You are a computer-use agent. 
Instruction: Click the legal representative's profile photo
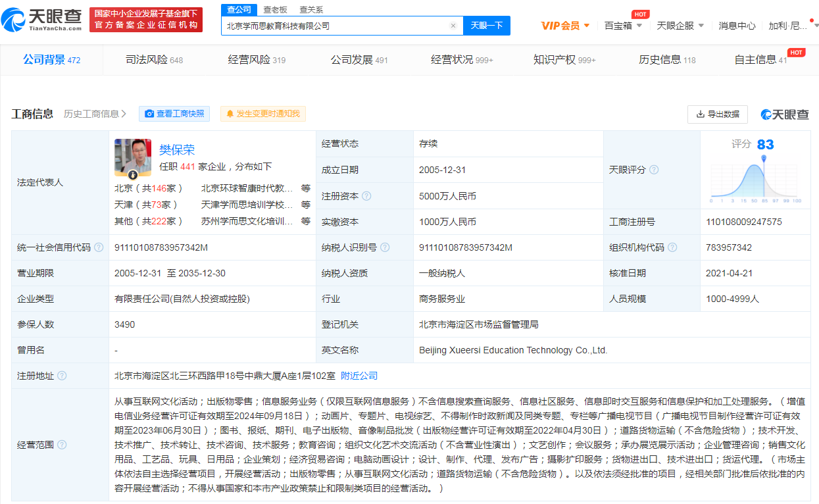[133, 157]
